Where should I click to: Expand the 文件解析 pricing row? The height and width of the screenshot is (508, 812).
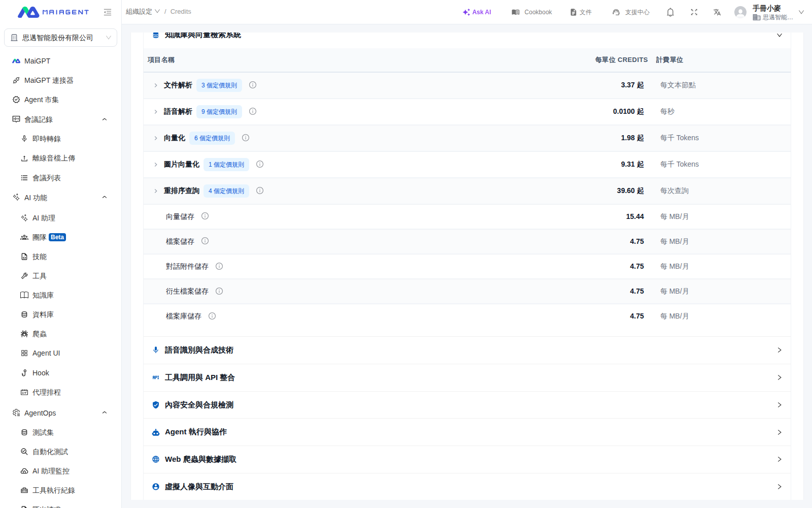(156, 85)
